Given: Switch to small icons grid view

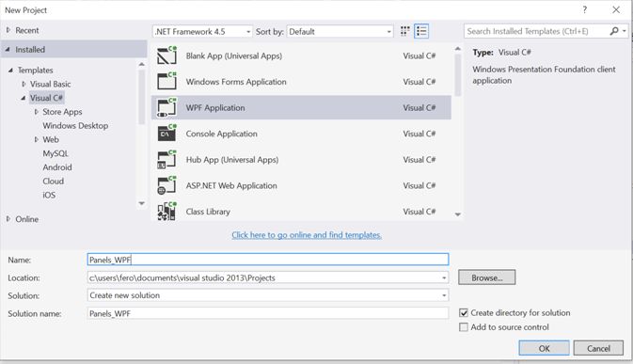Looking at the screenshot, I should pos(404,31).
